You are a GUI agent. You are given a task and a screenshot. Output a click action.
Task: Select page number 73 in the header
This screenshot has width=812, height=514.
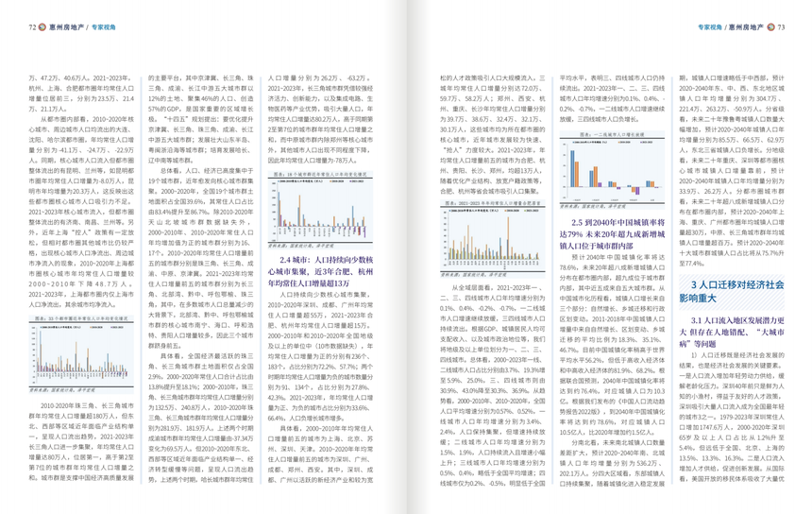coord(781,27)
